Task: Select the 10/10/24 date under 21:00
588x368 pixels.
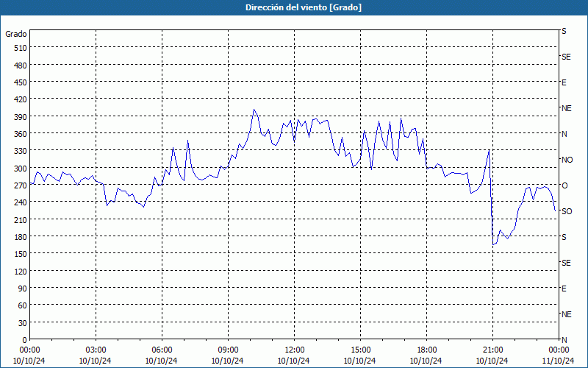Action: coord(492,361)
